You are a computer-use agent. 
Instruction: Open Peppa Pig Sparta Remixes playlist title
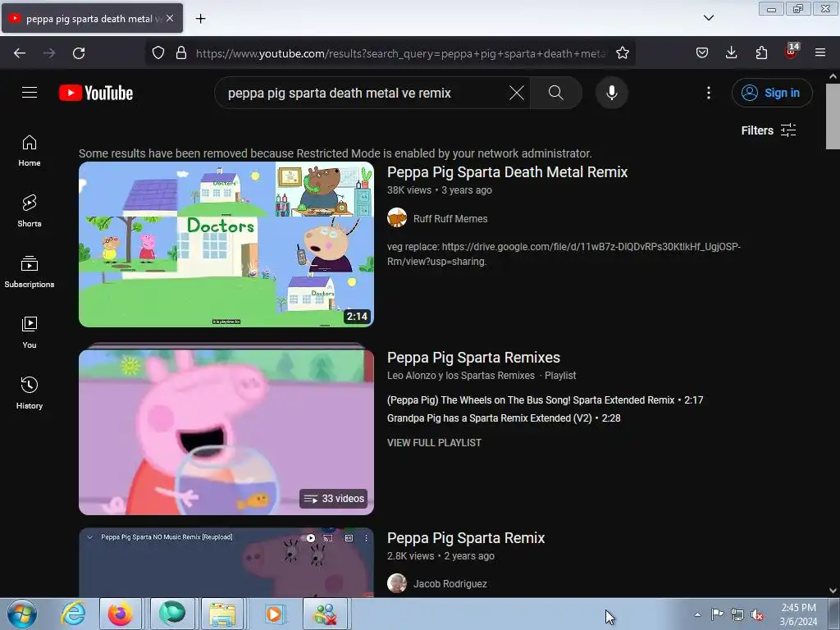click(x=473, y=358)
